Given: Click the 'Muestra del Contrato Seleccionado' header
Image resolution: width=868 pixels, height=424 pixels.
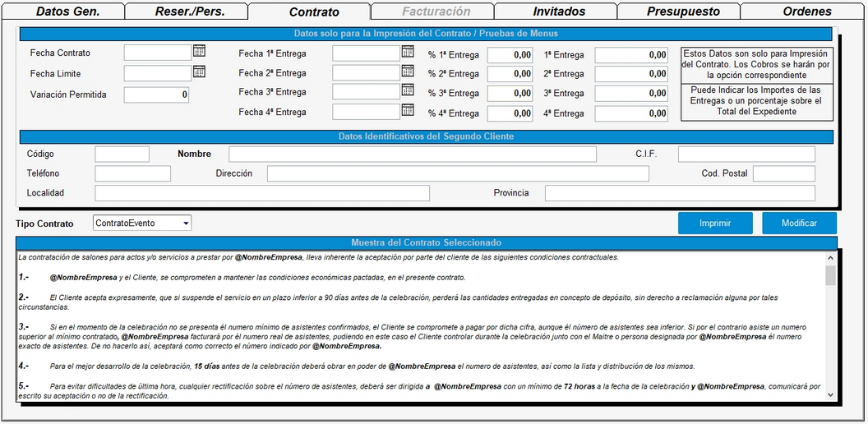Looking at the screenshot, I should pyautogui.click(x=427, y=242).
